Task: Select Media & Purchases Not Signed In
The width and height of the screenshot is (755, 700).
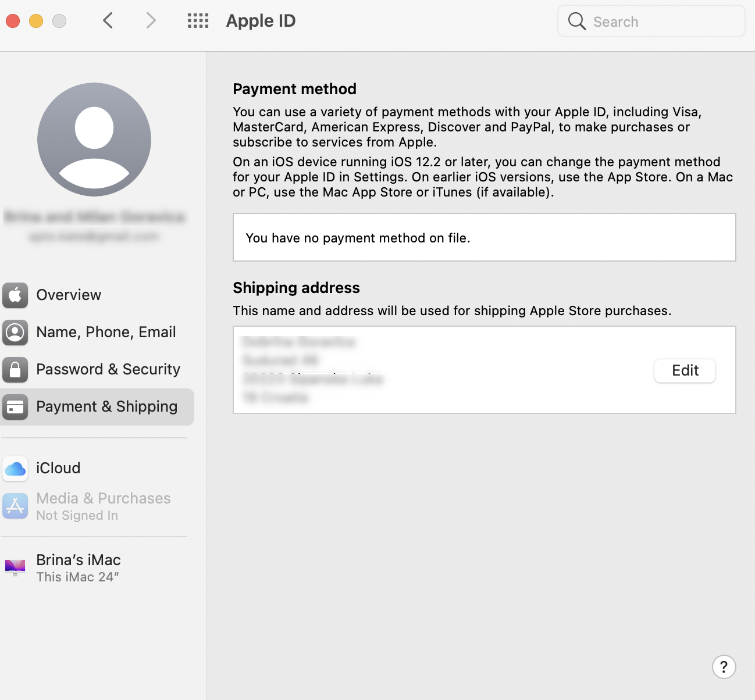Action: coord(97,506)
